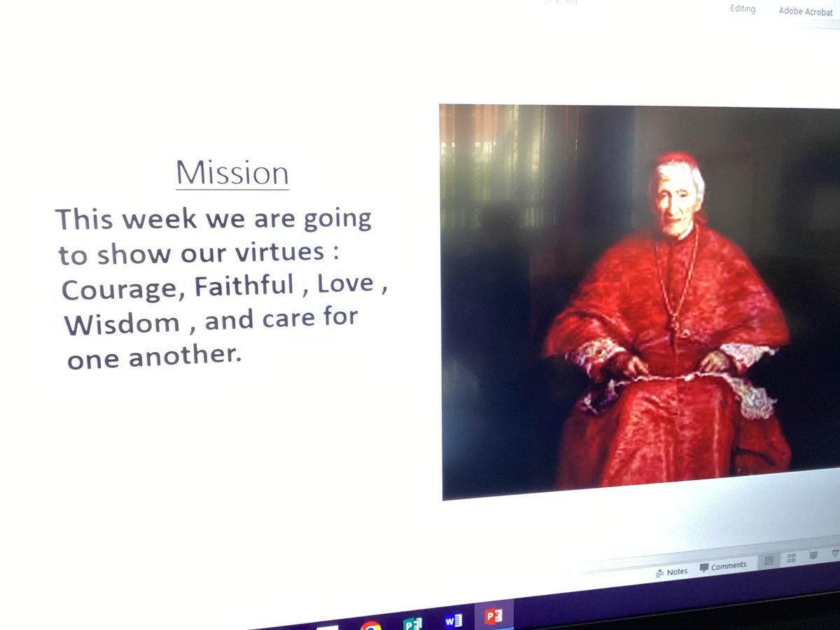Launch Publisher from the taskbar
840x630 pixels.
click(x=413, y=622)
